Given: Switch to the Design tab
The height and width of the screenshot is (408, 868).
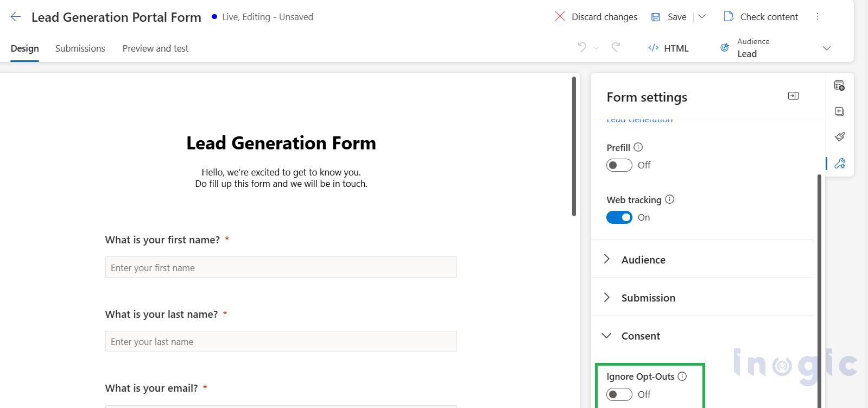Looking at the screenshot, I should coord(25,48).
